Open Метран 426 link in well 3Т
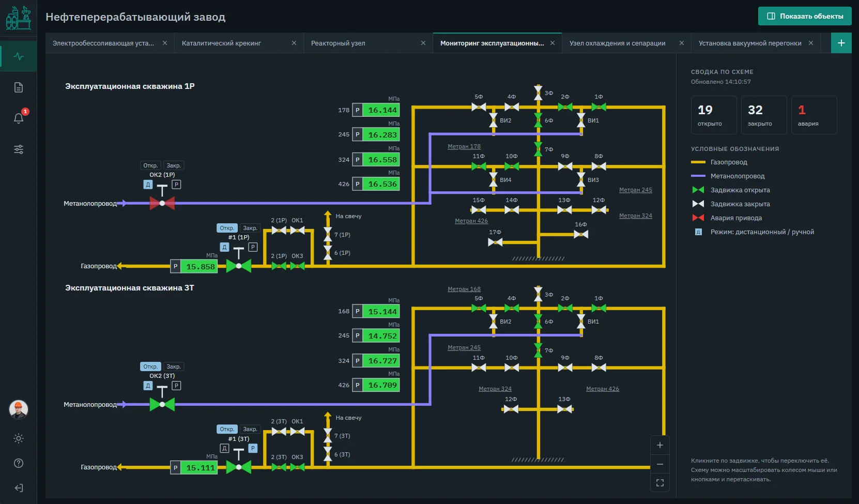 click(603, 389)
